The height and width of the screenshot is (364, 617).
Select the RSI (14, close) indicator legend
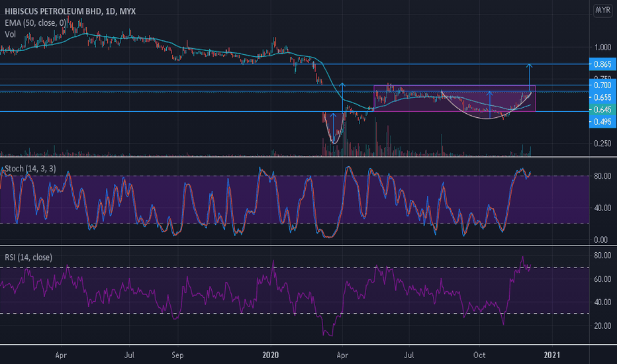[28, 257]
